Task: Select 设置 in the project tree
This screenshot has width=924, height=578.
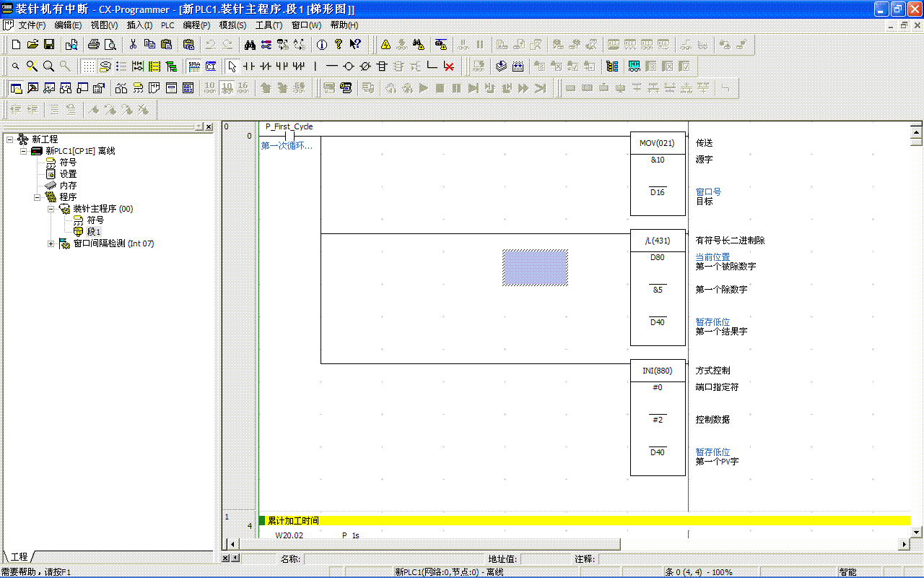Action: (68, 174)
